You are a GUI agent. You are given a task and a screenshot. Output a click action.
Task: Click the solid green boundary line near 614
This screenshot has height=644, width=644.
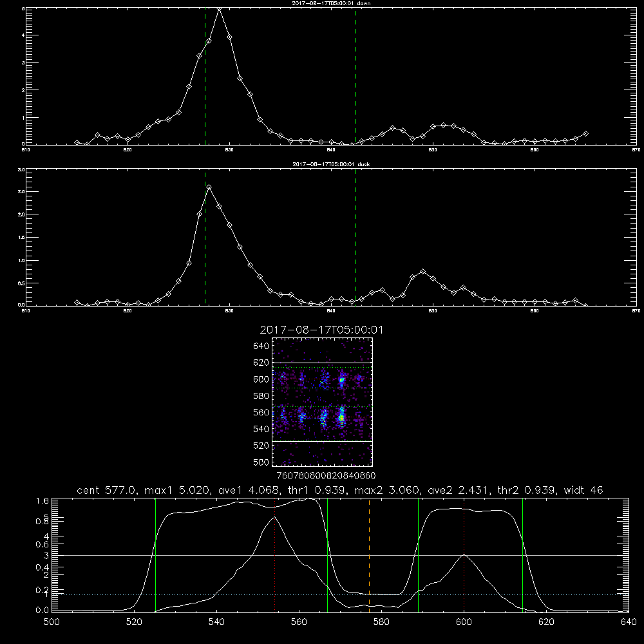pos(523,555)
